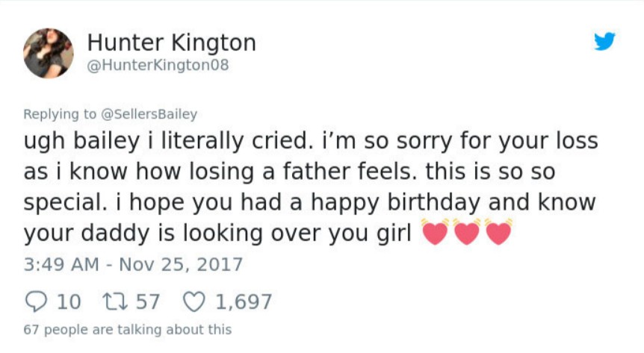Open "67 people are talking about this"

pyautogui.click(x=128, y=329)
